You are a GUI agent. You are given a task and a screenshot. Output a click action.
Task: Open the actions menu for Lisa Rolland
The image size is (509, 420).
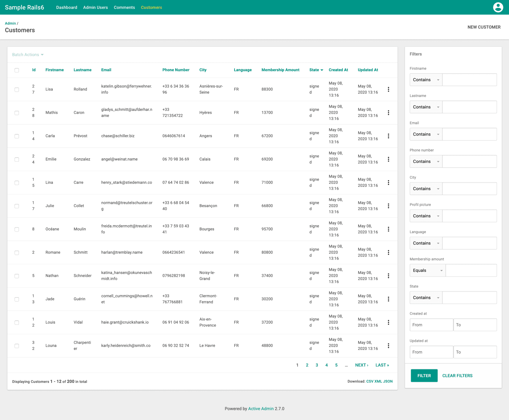388,89
